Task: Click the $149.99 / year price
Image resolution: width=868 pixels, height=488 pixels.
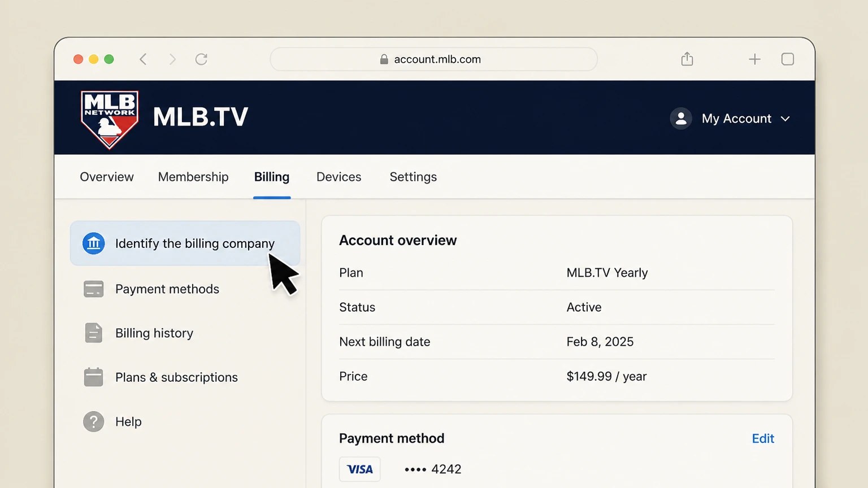Action: point(606,376)
